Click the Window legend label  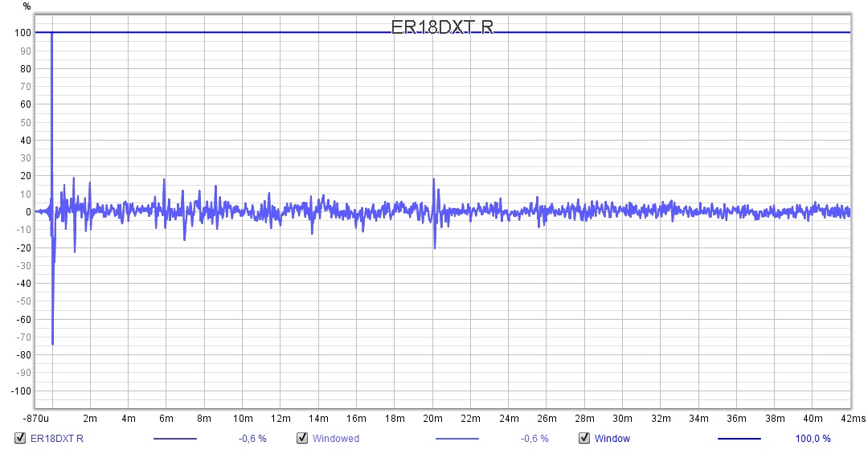[612, 439]
